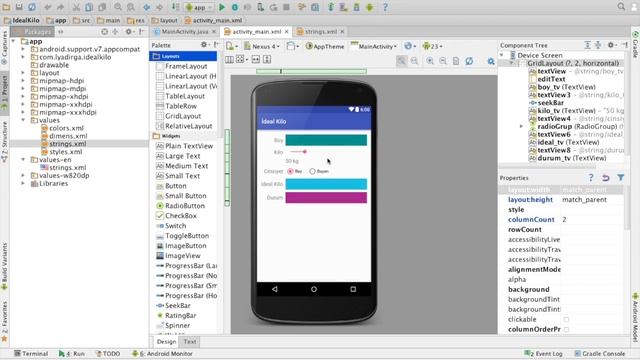Toggle the clickable property checkbox
This screenshot has width=640, height=360.
click(x=566, y=319)
